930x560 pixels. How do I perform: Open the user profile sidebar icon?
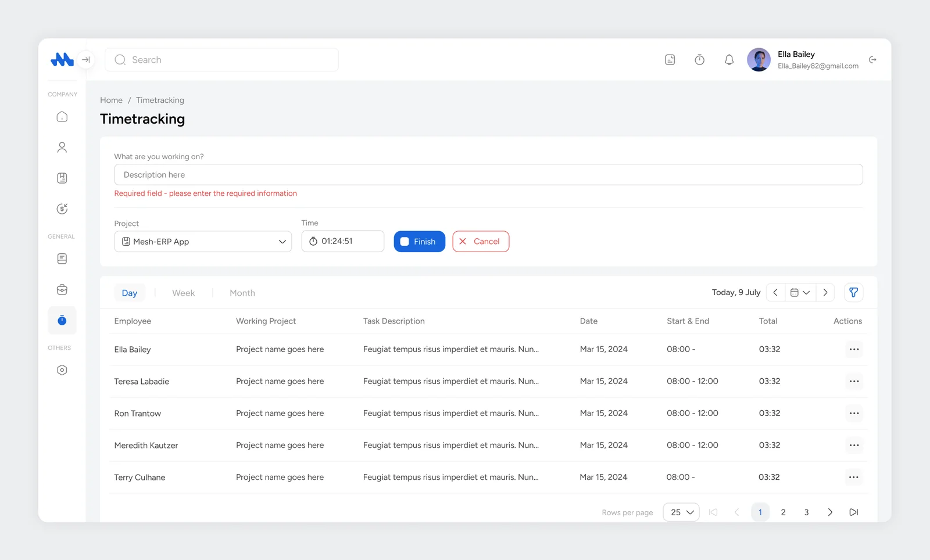[62, 148]
